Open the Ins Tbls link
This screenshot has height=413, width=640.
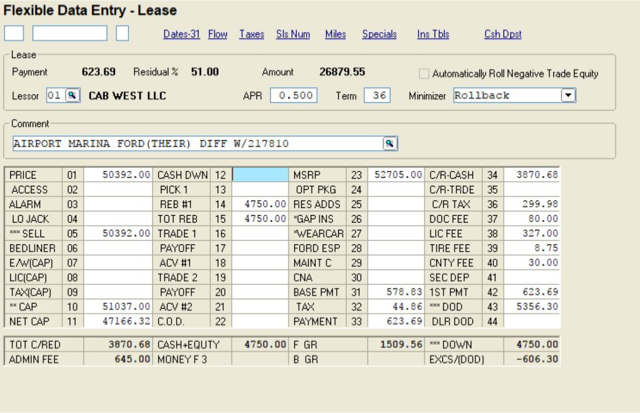[433, 34]
